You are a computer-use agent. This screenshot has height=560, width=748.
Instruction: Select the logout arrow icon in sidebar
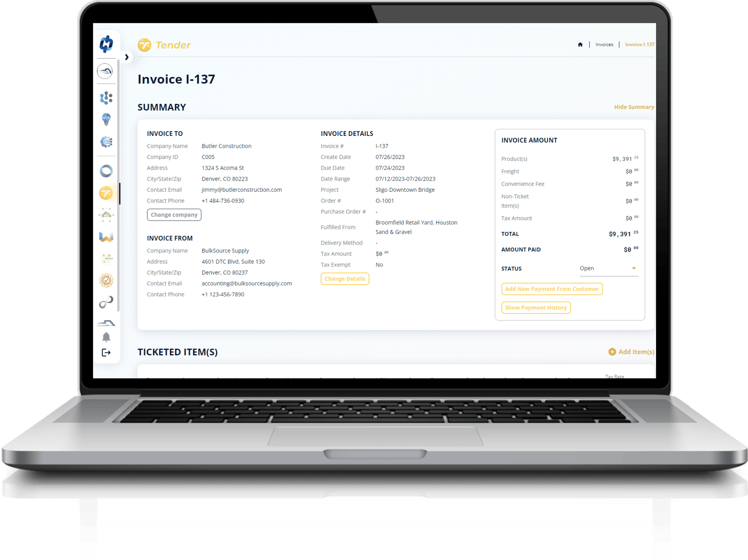[106, 354]
